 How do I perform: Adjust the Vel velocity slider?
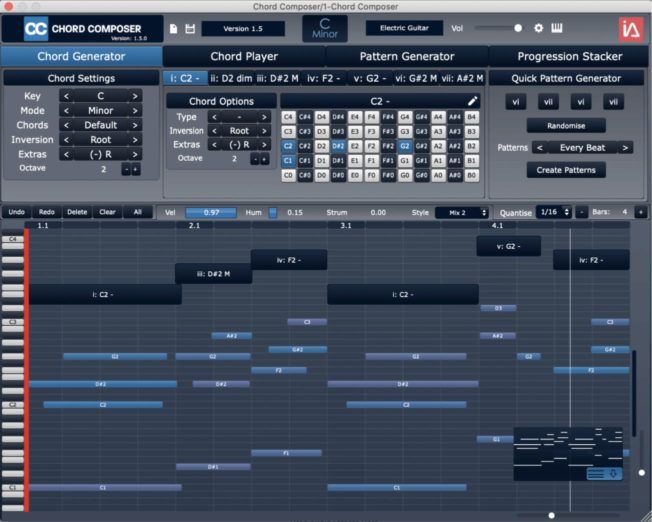click(211, 213)
